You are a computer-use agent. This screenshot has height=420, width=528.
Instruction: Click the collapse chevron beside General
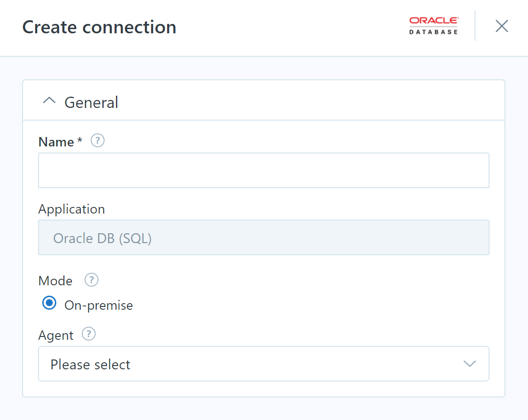49,100
